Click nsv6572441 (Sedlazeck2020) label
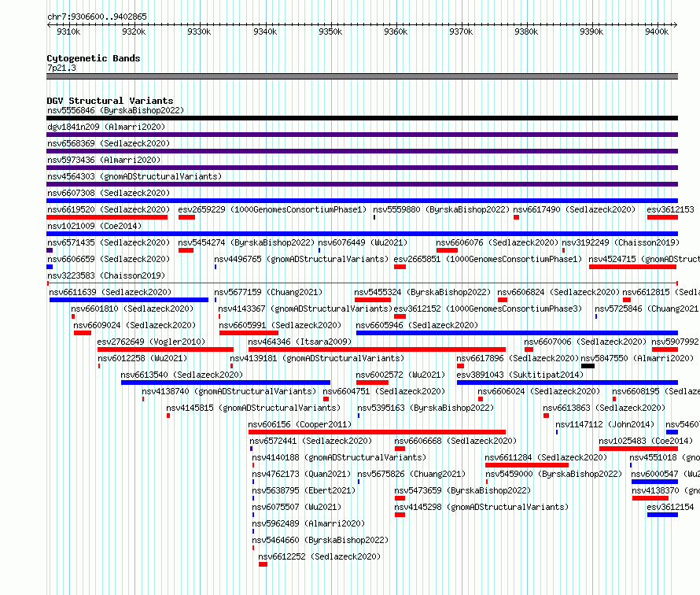The image size is (700, 595). (311, 441)
